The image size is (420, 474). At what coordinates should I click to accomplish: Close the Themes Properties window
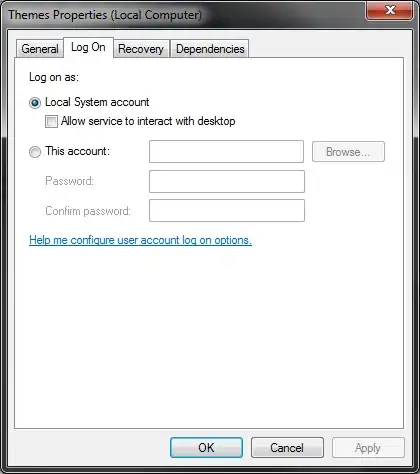(x=390, y=11)
